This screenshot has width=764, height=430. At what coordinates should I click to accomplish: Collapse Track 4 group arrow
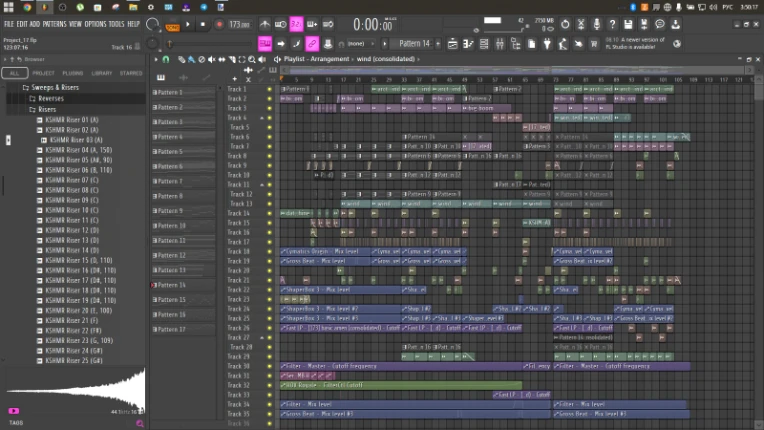tap(262, 118)
